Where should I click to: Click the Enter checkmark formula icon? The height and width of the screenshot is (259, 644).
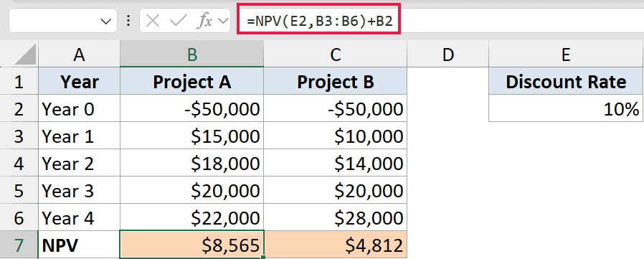(178, 22)
